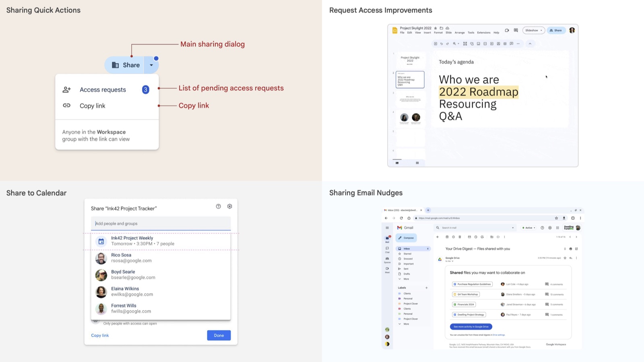The height and width of the screenshot is (362, 644).
Task: Reply to the Google Drive email
Action: 571,258
